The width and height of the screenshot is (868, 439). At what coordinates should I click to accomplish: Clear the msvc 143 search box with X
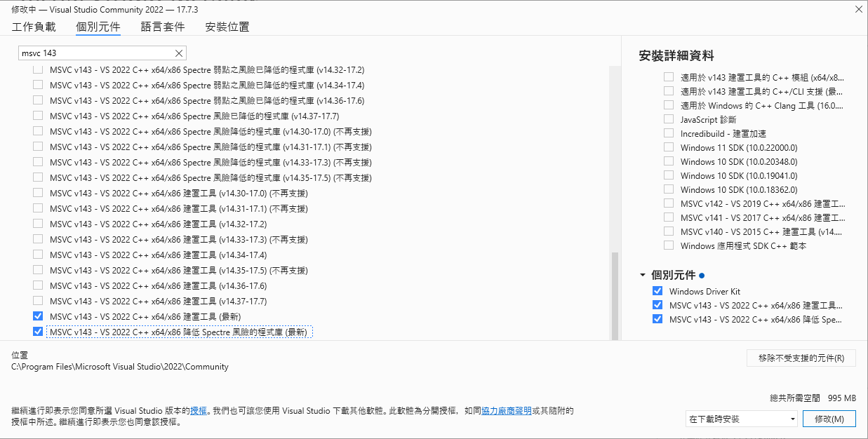(178, 53)
